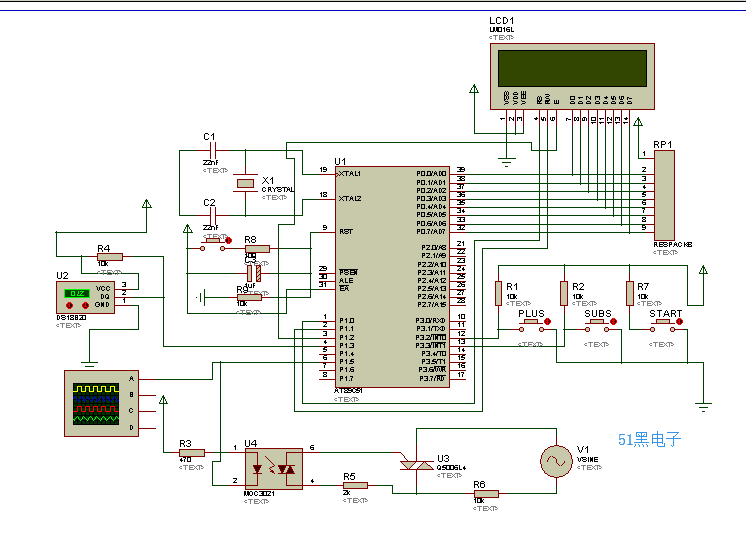
Task: Click the XTAL2 pin label
Action: tap(350, 199)
